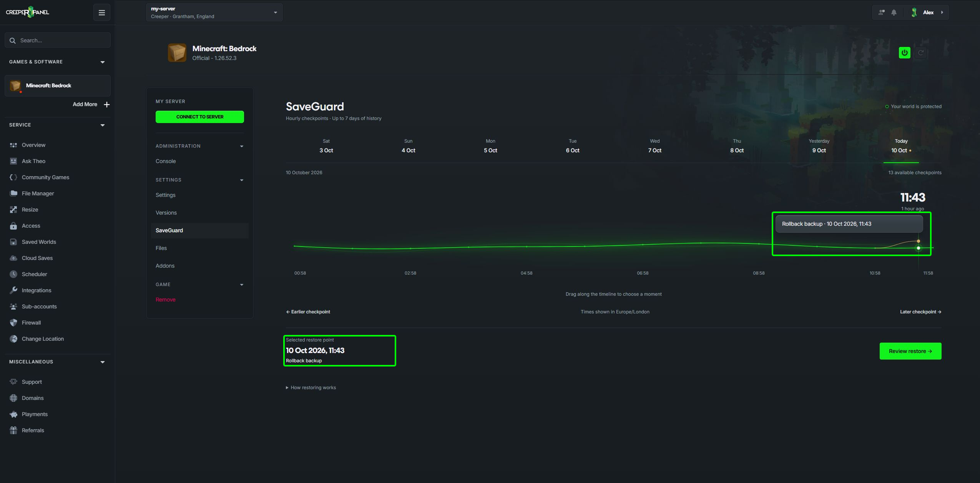Click the selected checkpoint handle on timeline
Viewport: 980px width, 483px height.
919,248
